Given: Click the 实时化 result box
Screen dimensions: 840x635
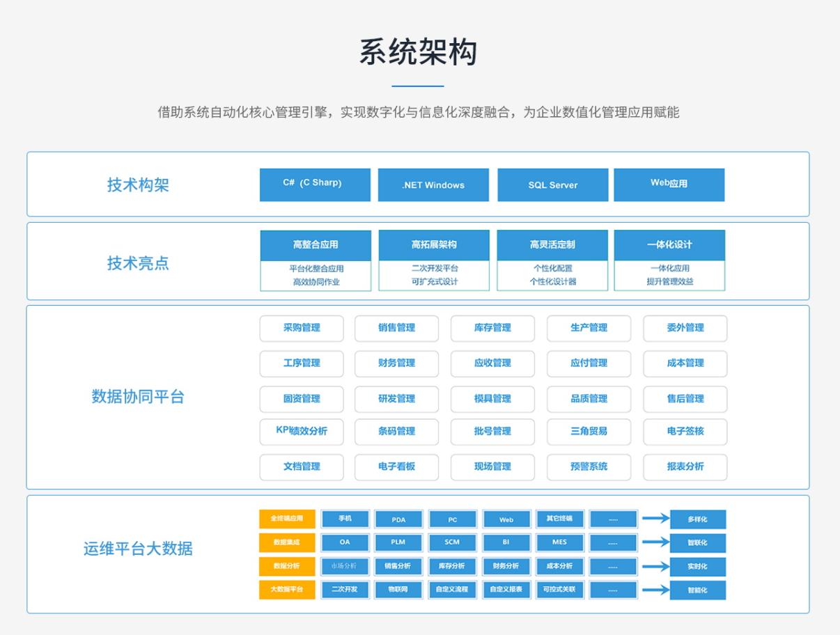Looking at the screenshot, I should pyautogui.click(x=698, y=566).
